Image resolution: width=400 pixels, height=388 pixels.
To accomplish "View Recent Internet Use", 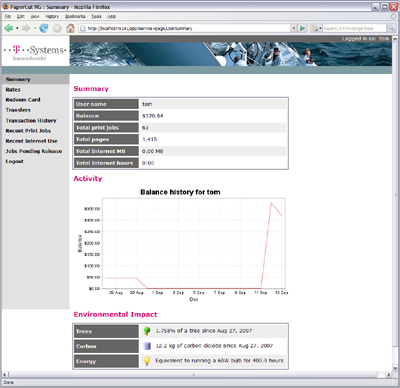I will (31, 141).
